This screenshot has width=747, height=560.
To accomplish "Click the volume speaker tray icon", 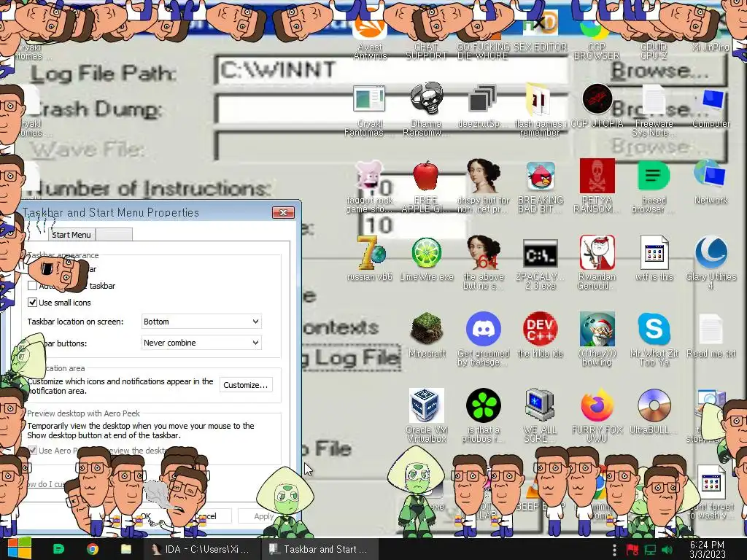I will click(x=667, y=550).
